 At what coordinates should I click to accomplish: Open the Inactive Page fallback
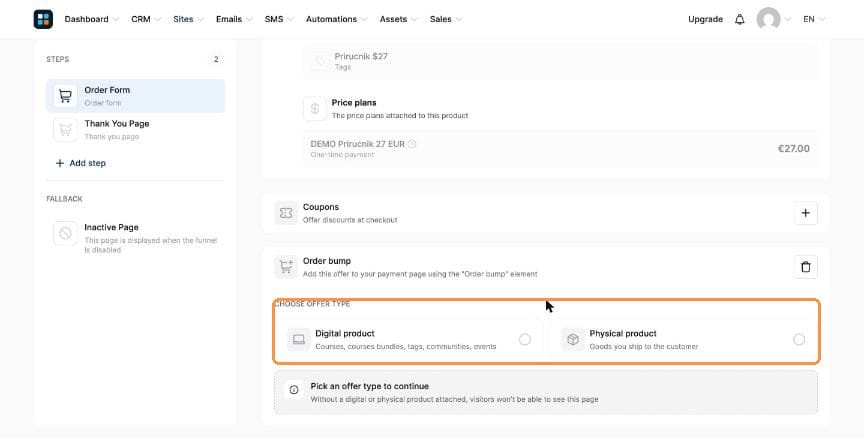click(135, 237)
